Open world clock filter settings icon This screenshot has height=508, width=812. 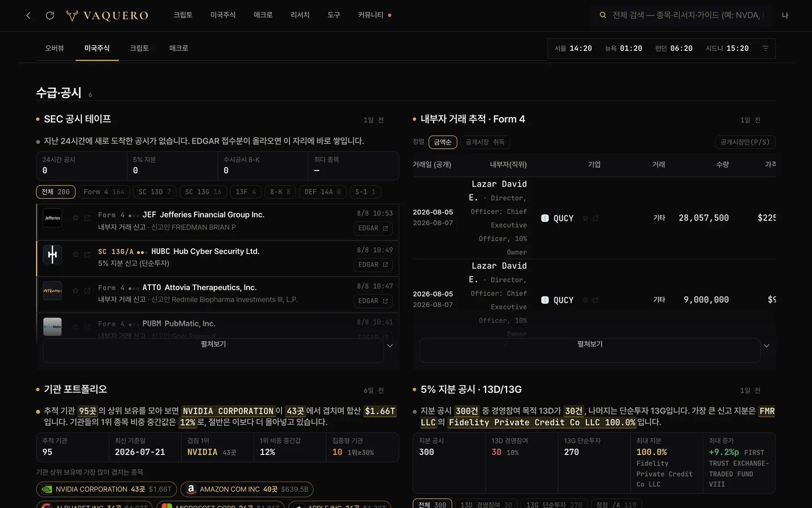765,48
